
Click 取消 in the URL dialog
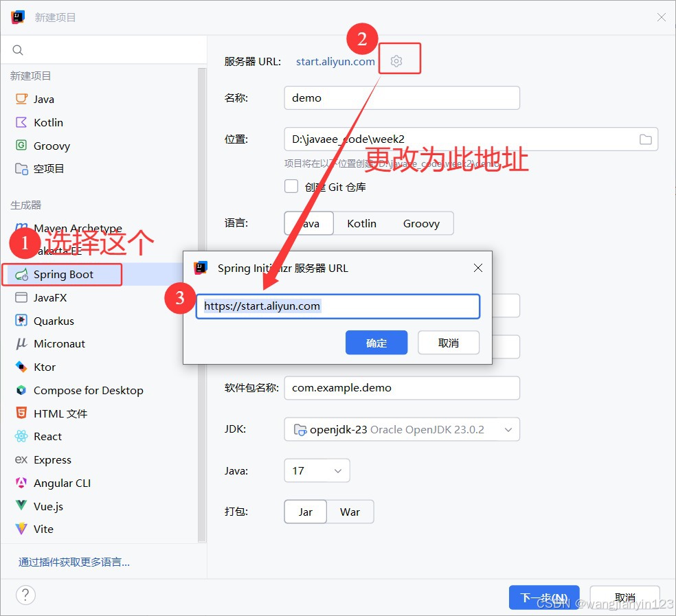click(449, 343)
